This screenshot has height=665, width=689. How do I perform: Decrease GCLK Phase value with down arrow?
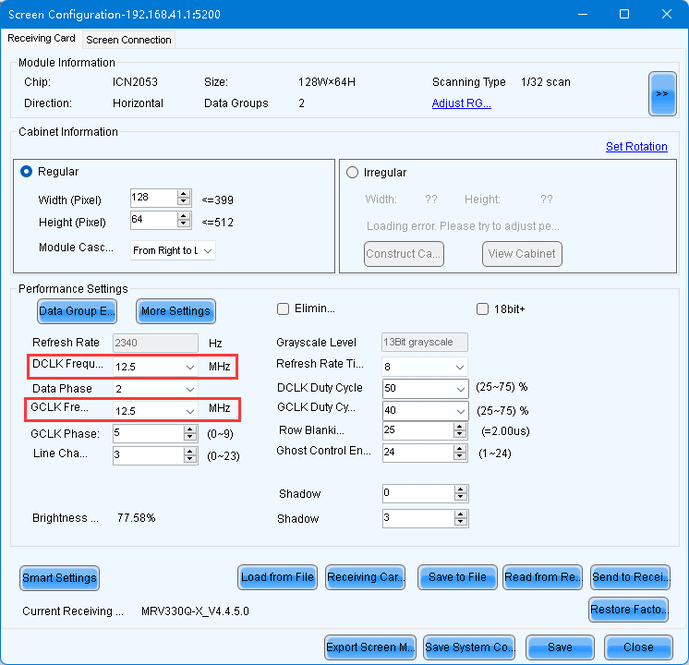[x=190, y=437]
